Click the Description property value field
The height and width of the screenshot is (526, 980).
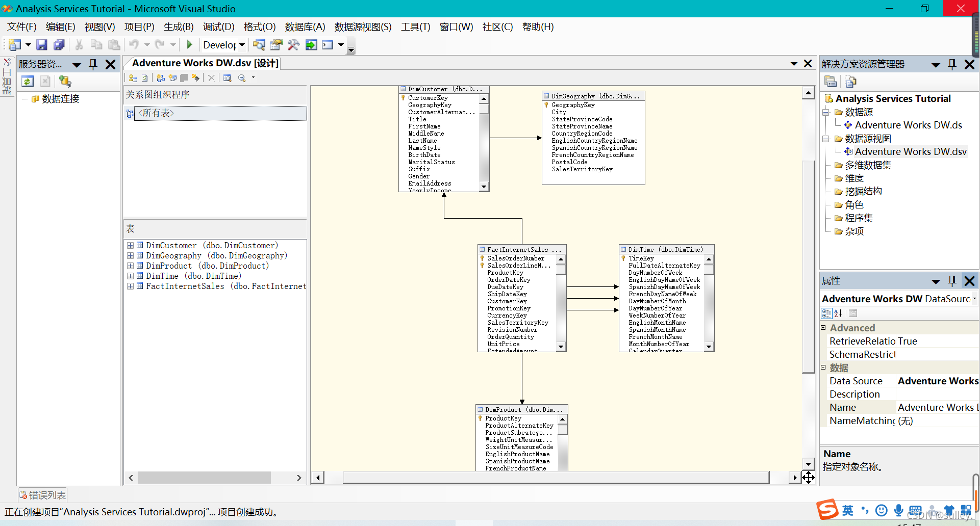coord(938,394)
